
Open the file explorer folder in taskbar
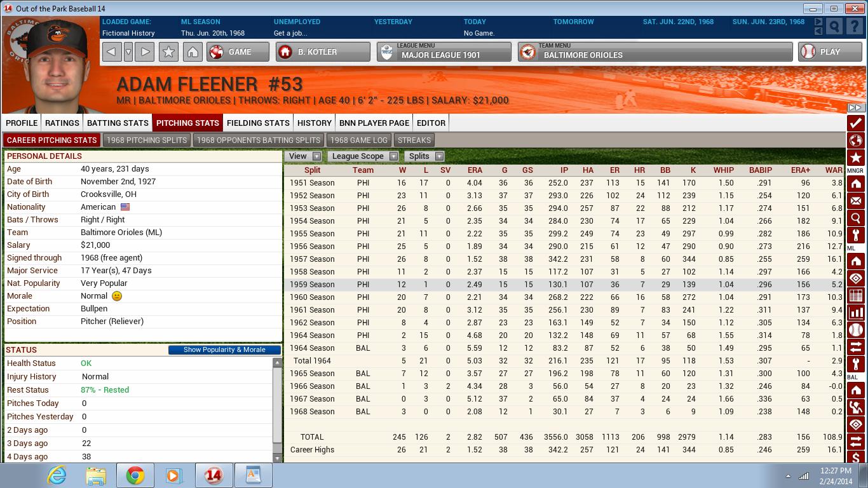(96, 475)
